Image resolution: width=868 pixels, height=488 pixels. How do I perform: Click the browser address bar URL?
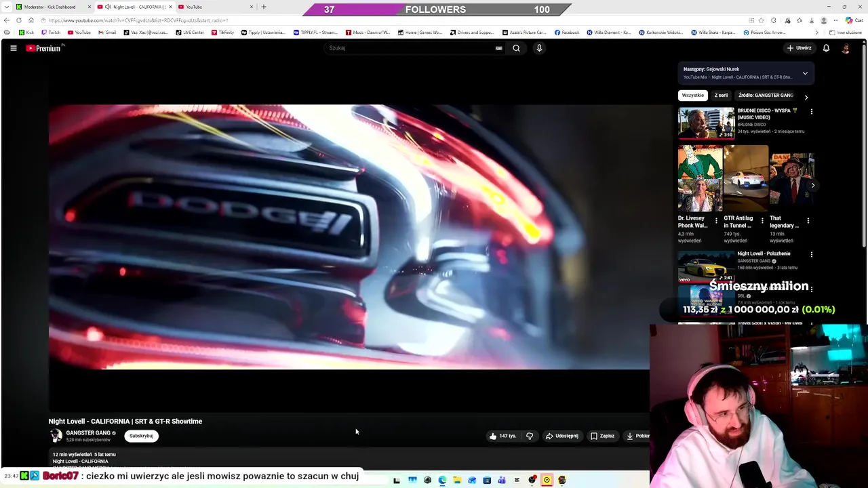tap(138, 20)
